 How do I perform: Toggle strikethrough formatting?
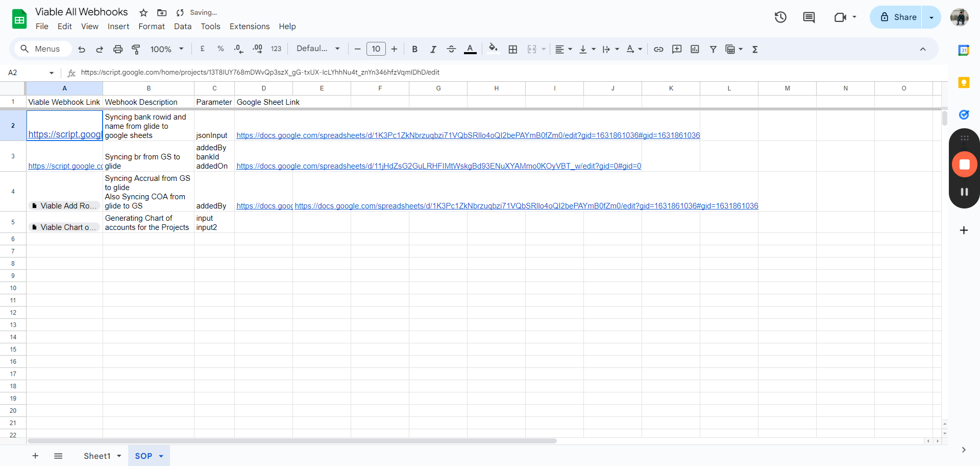coord(451,49)
